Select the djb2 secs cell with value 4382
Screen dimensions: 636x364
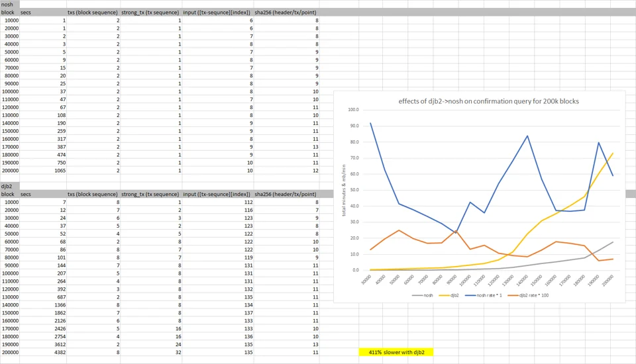43,352
